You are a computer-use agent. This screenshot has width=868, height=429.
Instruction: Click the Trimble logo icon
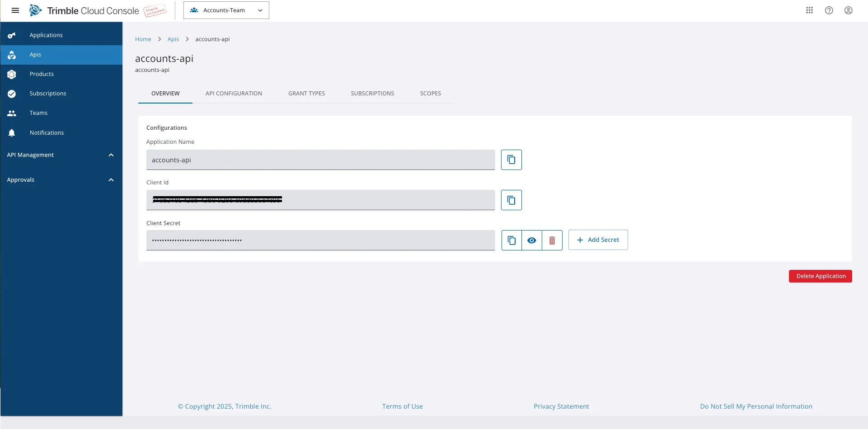tap(36, 10)
